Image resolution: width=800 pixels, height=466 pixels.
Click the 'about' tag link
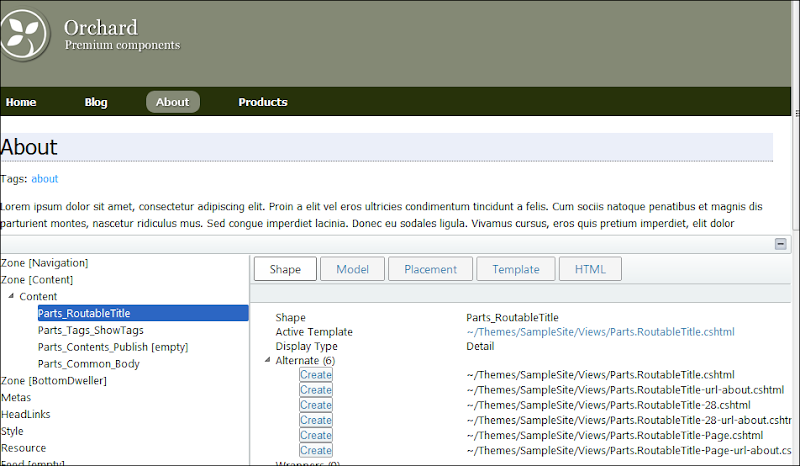pyautogui.click(x=45, y=179)
